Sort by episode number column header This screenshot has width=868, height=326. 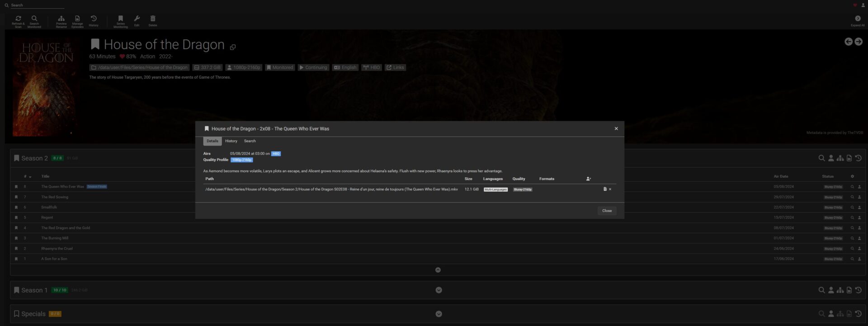(x=27, y=176)
